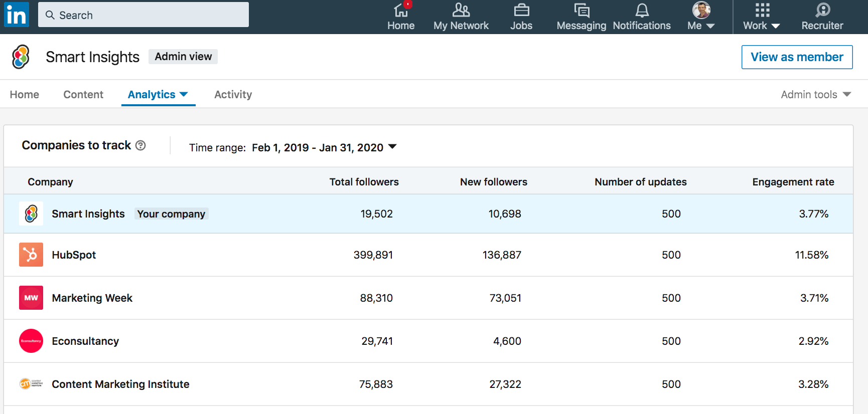
Task: Select Content Marketing Institute new followers 27,322
Action: point(505,384)
